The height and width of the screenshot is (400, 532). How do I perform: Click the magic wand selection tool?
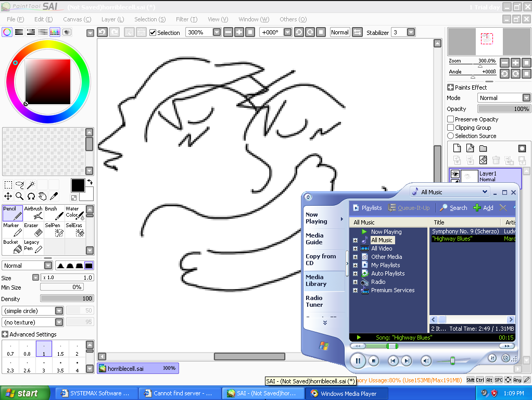(31, 185)
